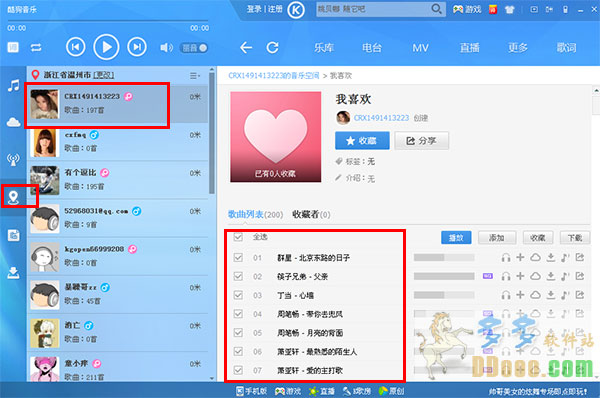Click the 添加 add button
The height and width of the screenshot is (398, 600).
(497, 238)
